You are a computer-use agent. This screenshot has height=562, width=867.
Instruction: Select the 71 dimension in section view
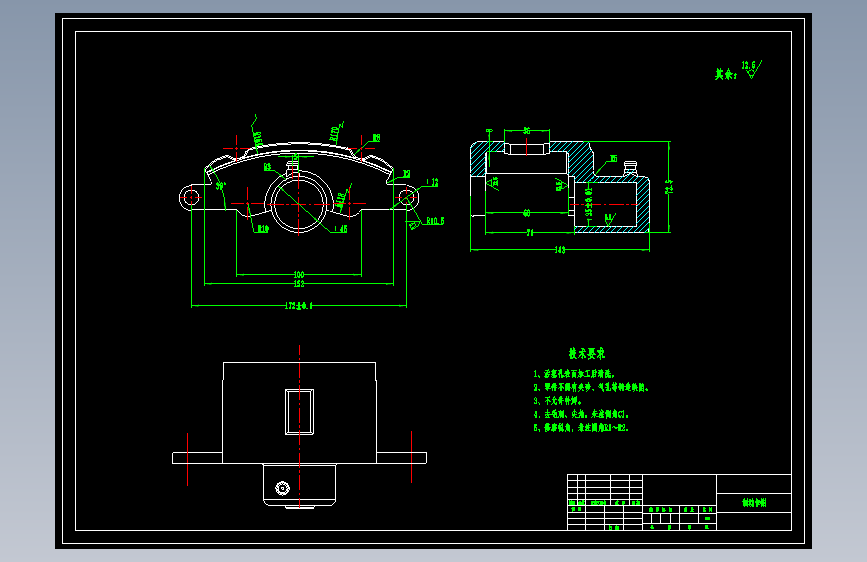click(530, 233)
